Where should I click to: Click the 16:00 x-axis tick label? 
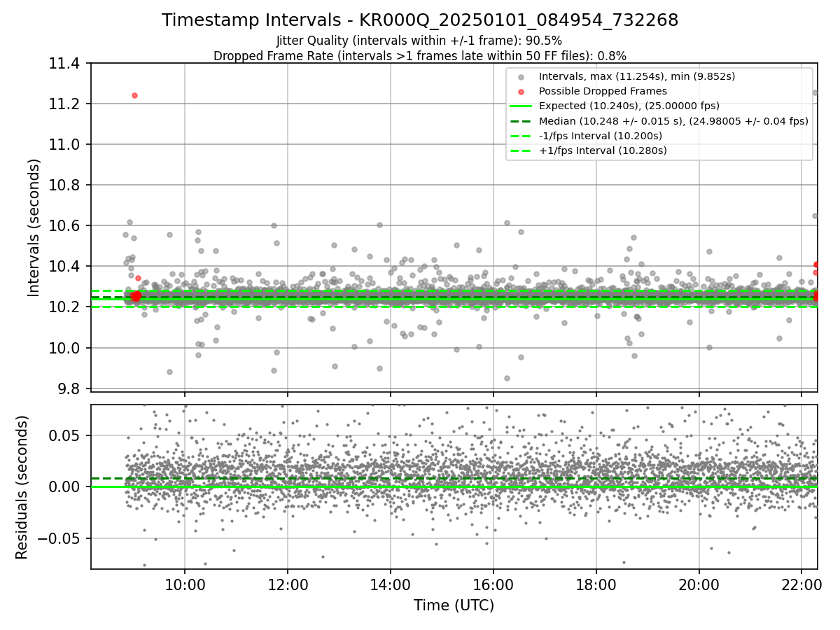point(493,584)
